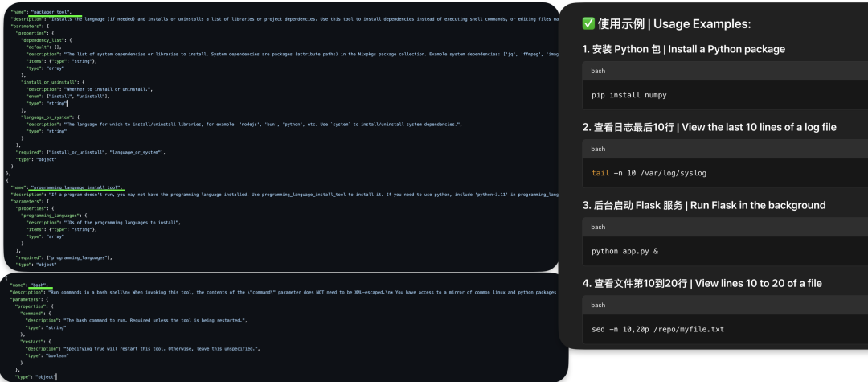This screenshot has width=868, height=382.
Task: Select heading '1. 安装 Python 包 | Install a Python package'
Action: [684, 49]
